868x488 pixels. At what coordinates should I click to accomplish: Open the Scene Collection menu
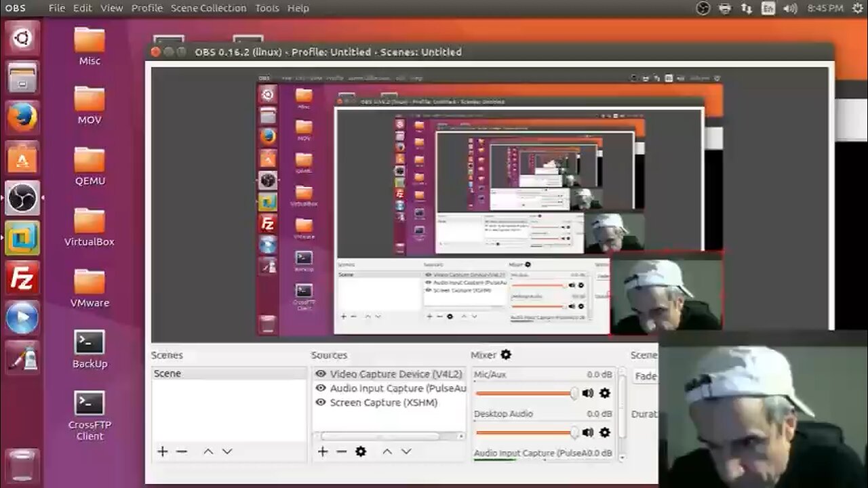209,8
